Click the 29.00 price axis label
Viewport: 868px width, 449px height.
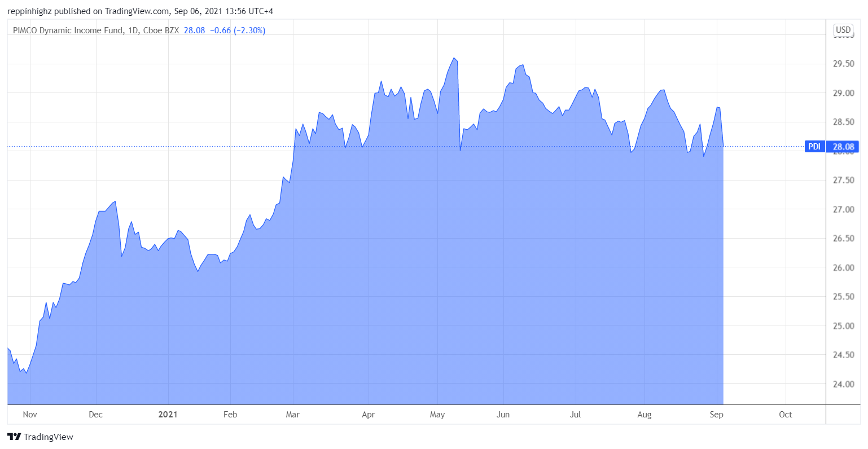[x=844, y=93]
